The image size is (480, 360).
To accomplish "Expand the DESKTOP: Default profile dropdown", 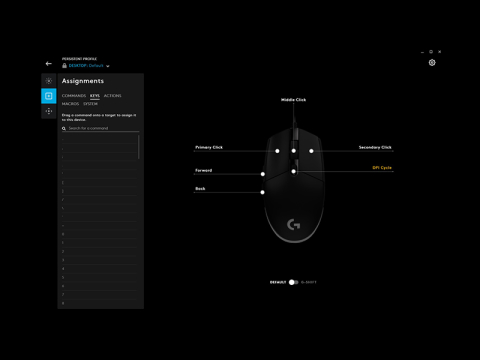I will point(108,66).
